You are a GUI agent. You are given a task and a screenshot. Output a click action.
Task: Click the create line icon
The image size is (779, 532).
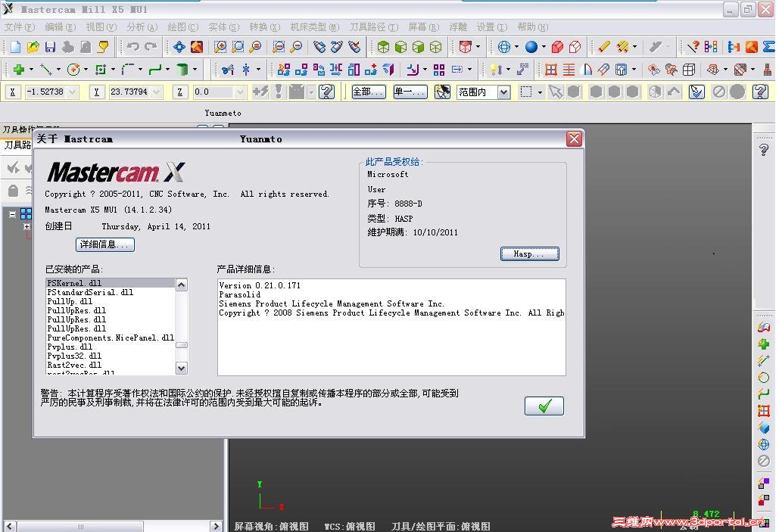(45, 70)
